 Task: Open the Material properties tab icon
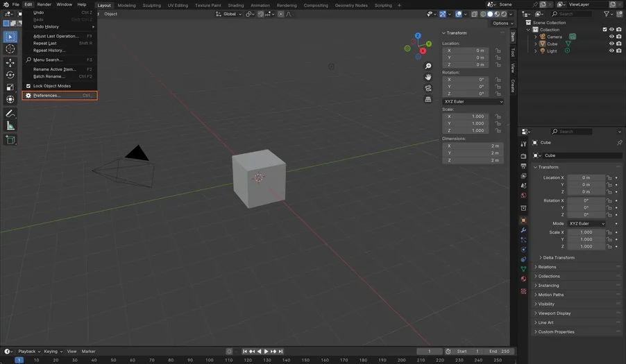(x=523, y=279)
